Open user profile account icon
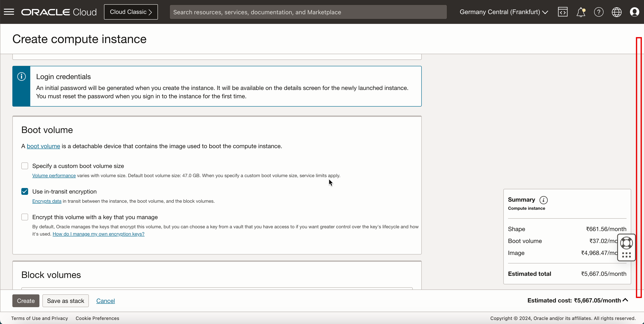The width and height of the screenshot is (644, 324). 634,12
